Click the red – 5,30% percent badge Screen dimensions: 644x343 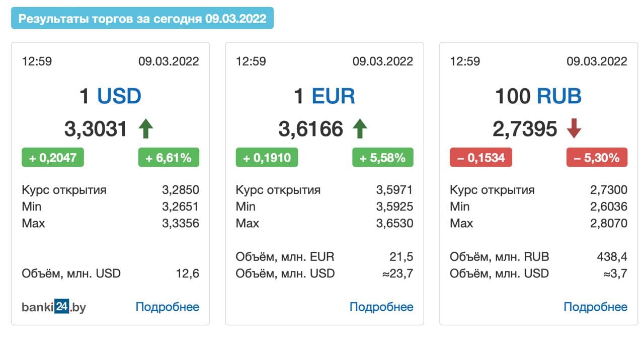(597, 157)
